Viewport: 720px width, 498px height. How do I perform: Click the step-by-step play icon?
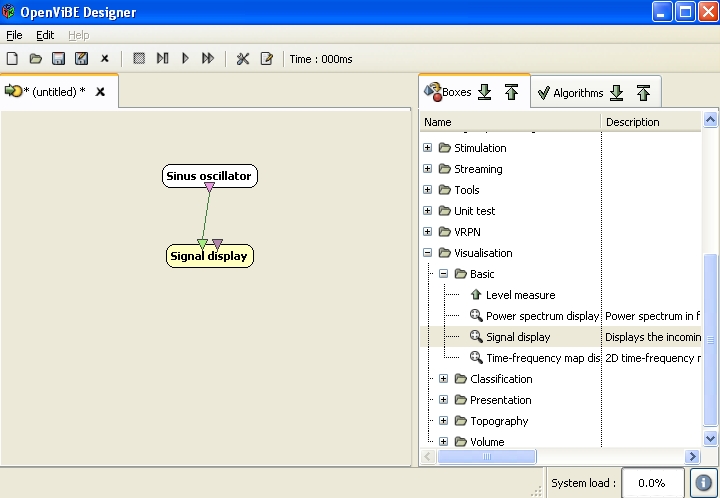pos(162,59)
